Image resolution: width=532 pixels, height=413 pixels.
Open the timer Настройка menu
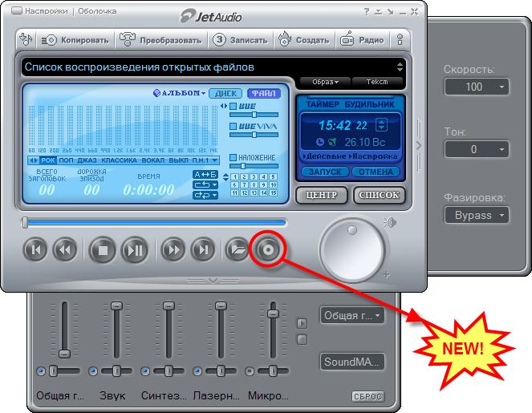click(x=373, y=156)
